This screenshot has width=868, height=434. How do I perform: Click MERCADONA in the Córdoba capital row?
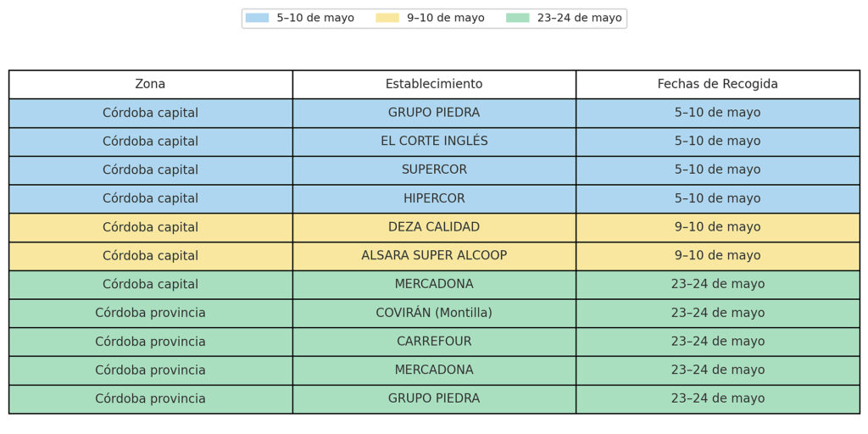tap(434, 285)
